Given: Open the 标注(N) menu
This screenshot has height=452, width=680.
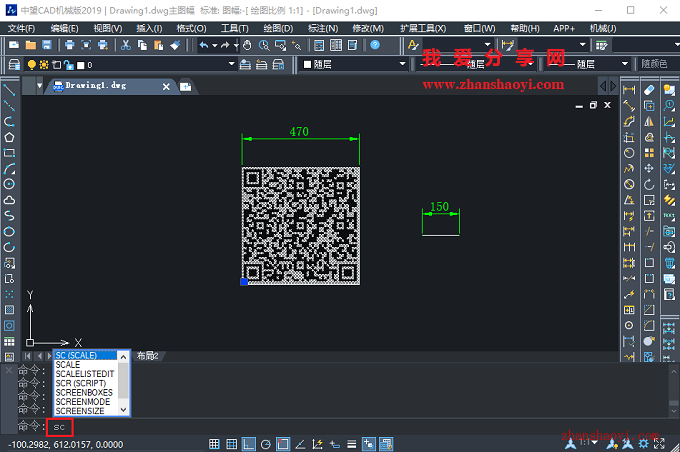Looking at the screenshot, I should pos(323,29).
